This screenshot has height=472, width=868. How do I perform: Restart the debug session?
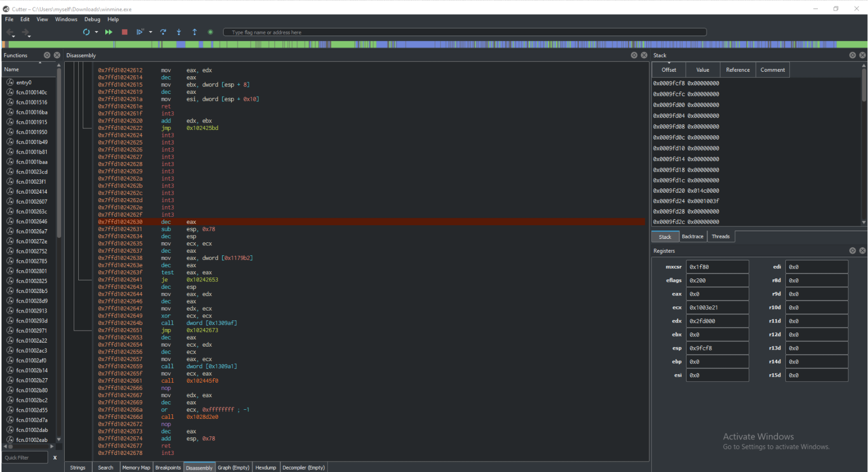coord(87,32)
